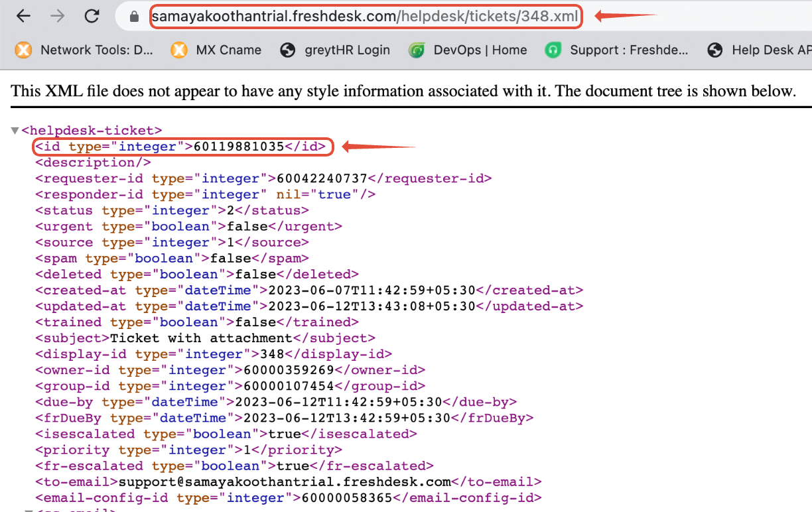Click the deleted false line

tap(197, 274)
